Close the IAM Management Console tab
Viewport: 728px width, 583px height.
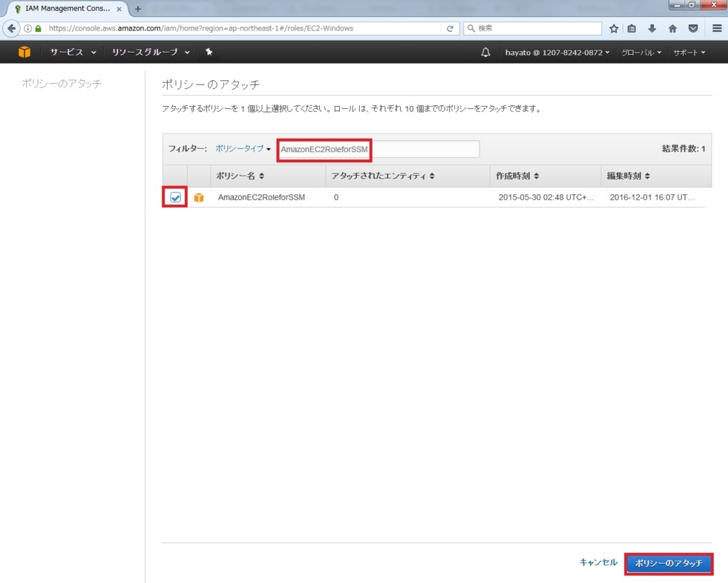point(119,9)
